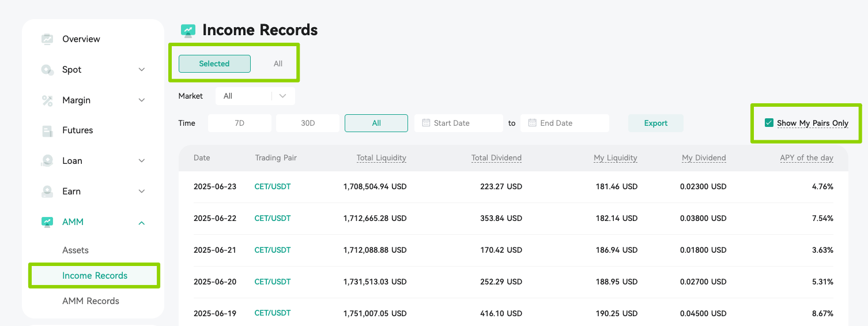Click the Spot coin icon
Viewport: 868px width, 326px height.
(47, 70)
